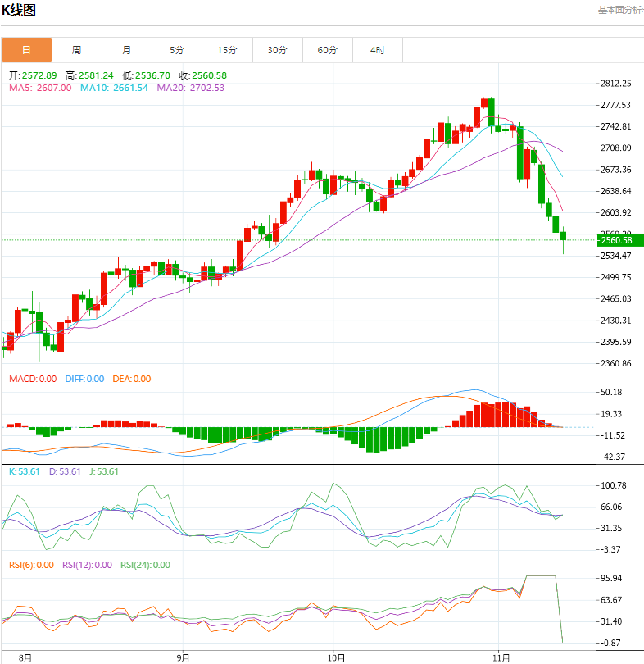Click the MA5: 2607.00 legend value

click(x=40, y=88)
